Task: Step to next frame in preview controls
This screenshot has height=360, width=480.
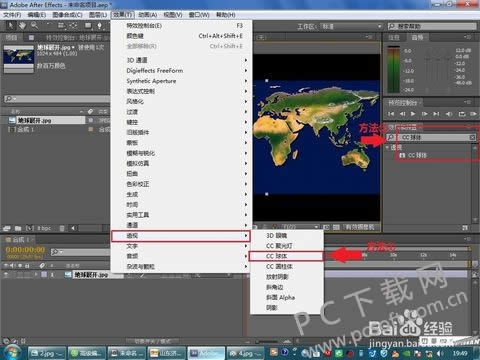Action: tap(424, 114)
